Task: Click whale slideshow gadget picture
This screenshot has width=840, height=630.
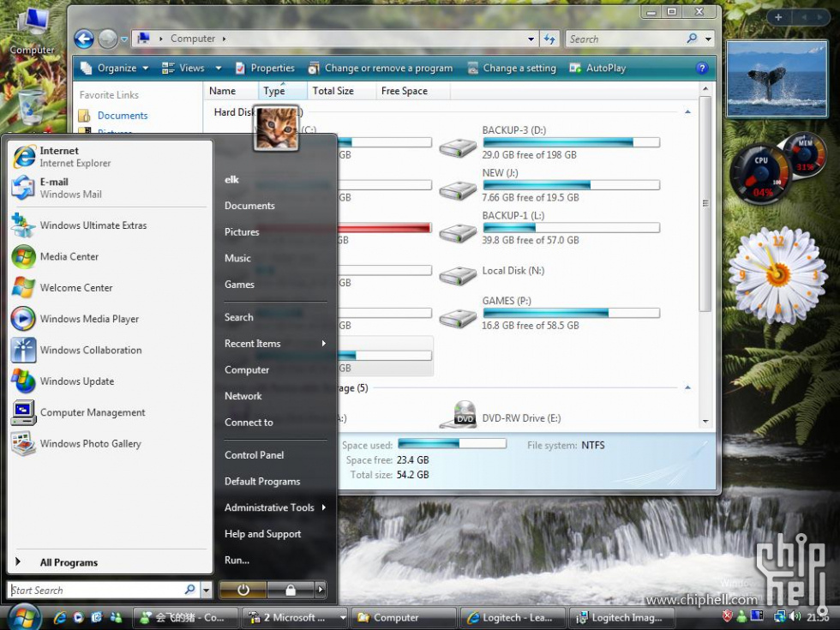Action: click(x=777, y=79)
